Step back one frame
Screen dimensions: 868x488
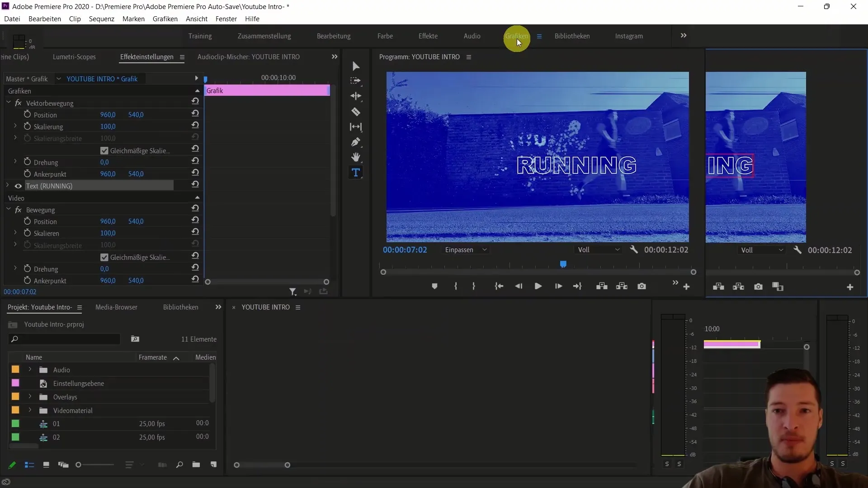click(x=519, y=286)
